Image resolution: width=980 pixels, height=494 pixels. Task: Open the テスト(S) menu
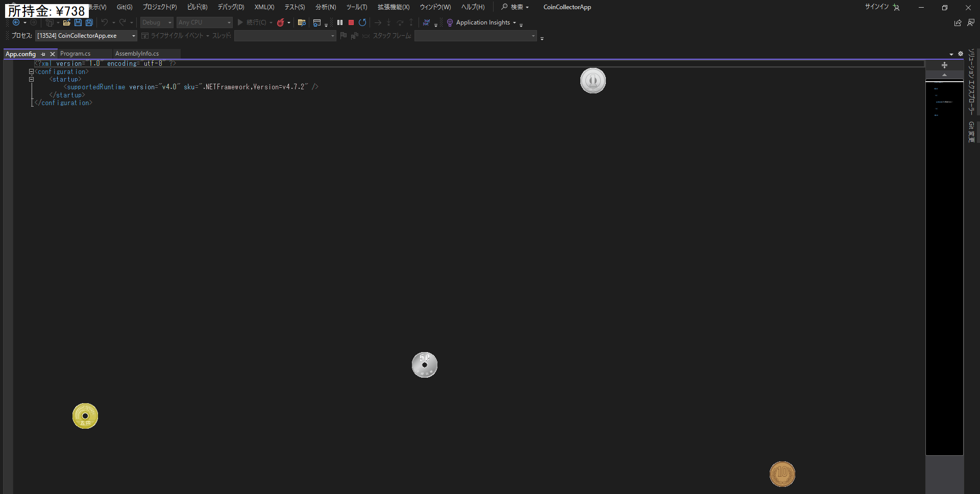point(295,7)
